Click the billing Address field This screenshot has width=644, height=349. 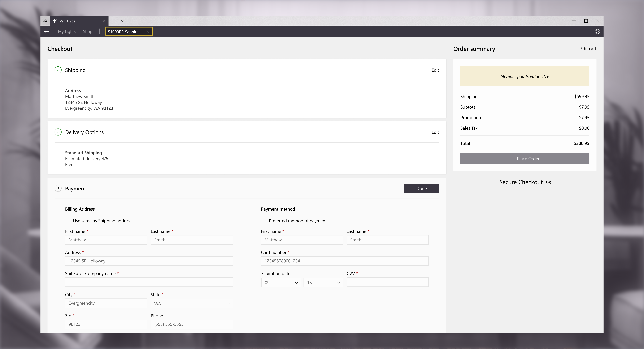149,261
